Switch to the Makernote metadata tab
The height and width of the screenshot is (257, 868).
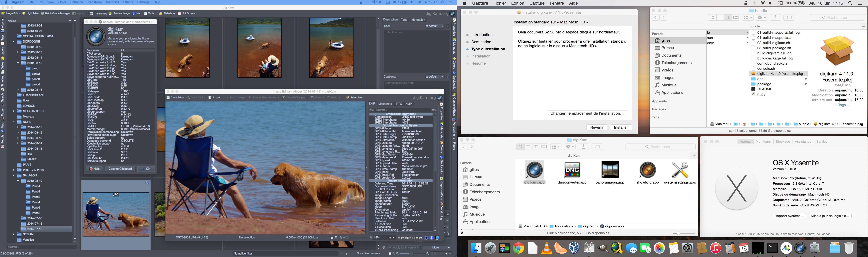pos(385,104)
